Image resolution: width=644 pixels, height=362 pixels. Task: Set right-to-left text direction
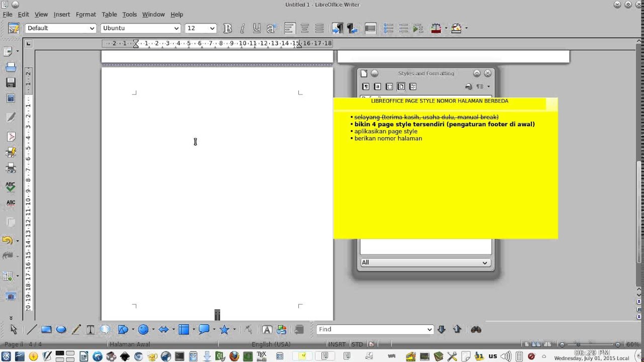point(352,28)
